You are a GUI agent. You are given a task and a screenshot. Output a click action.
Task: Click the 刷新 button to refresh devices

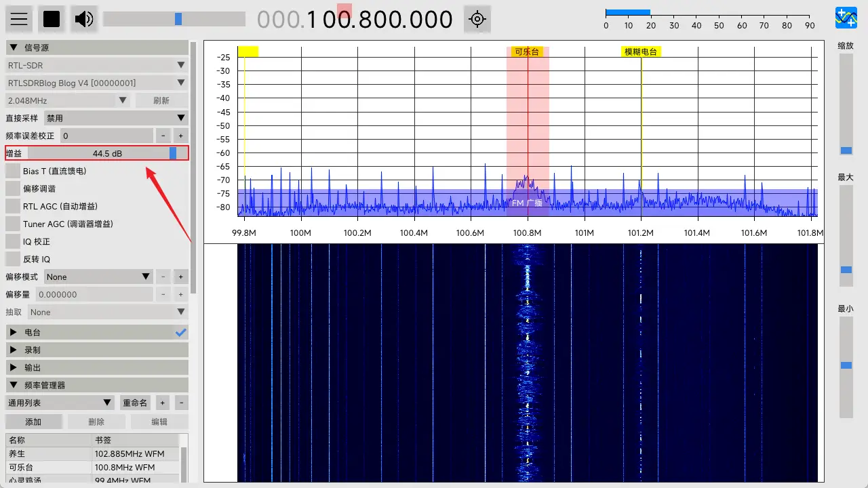(161, 100)
